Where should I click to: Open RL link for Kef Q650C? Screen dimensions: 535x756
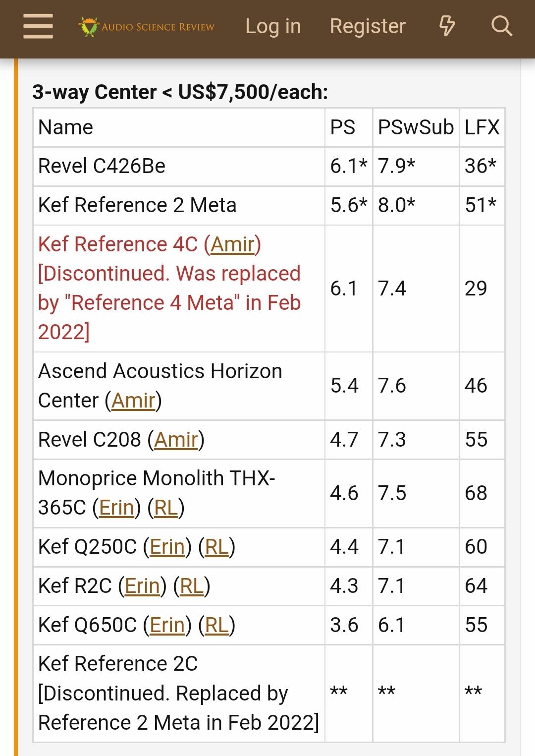tap(216, 625)
